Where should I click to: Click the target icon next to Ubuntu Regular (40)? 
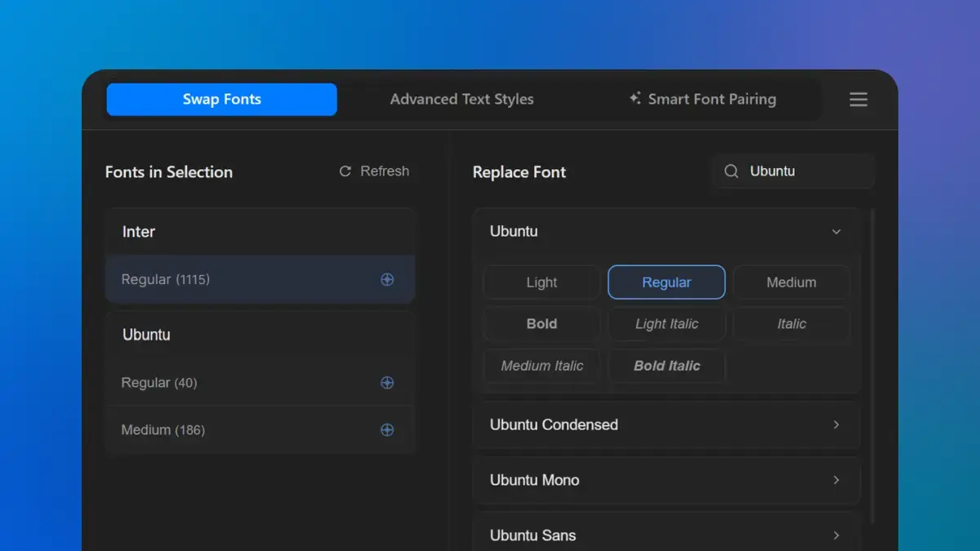[387, 382]
